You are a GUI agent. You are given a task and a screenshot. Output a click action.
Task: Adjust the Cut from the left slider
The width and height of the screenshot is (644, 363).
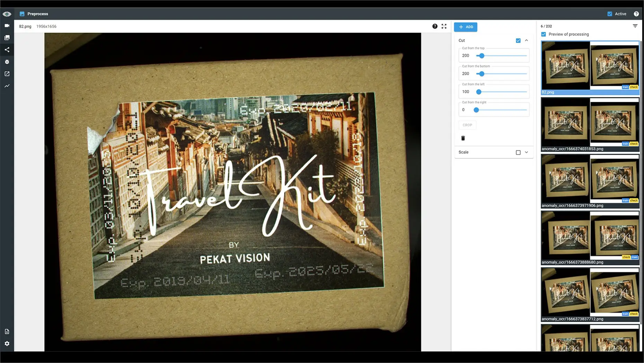[479, 92]
